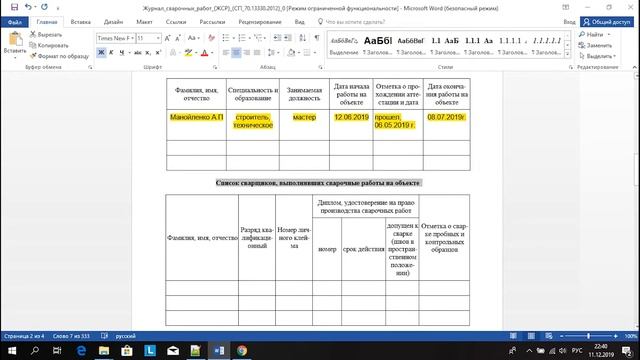
Task: Apply the red font color
Action: 205,53
